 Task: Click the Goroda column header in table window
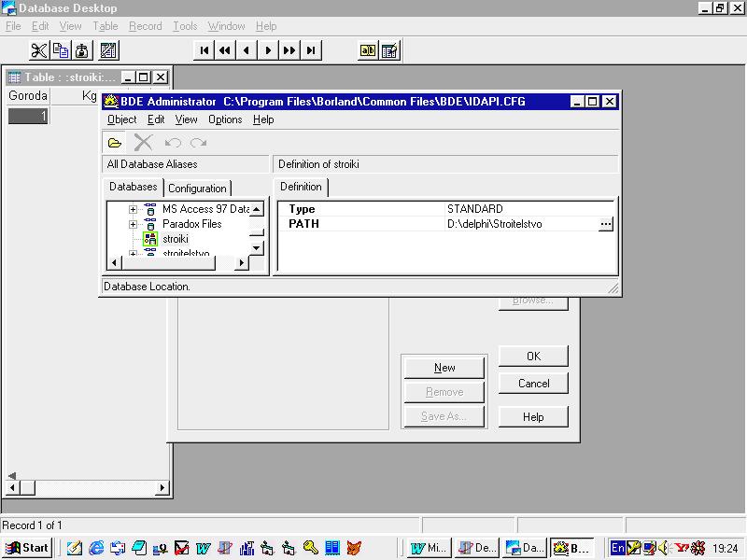click(28, 96)
